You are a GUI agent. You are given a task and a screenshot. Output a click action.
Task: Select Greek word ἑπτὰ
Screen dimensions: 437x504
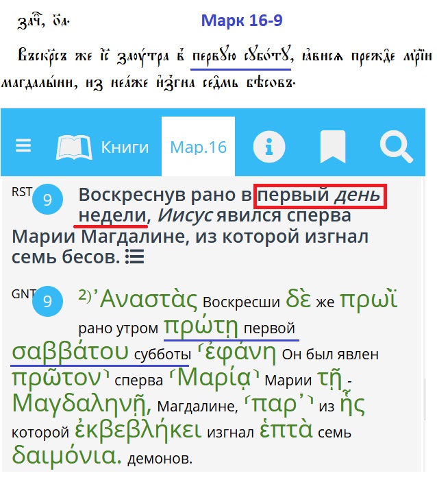[286, 429]
